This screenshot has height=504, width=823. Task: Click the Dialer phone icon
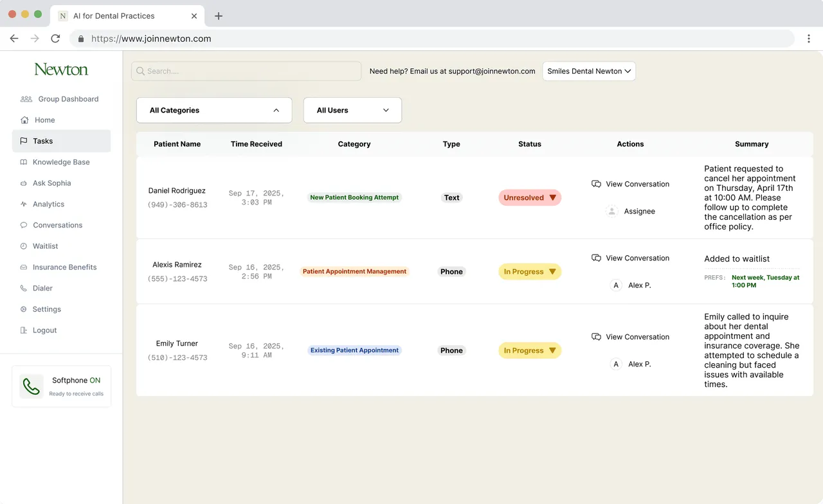tap(24, 288)
